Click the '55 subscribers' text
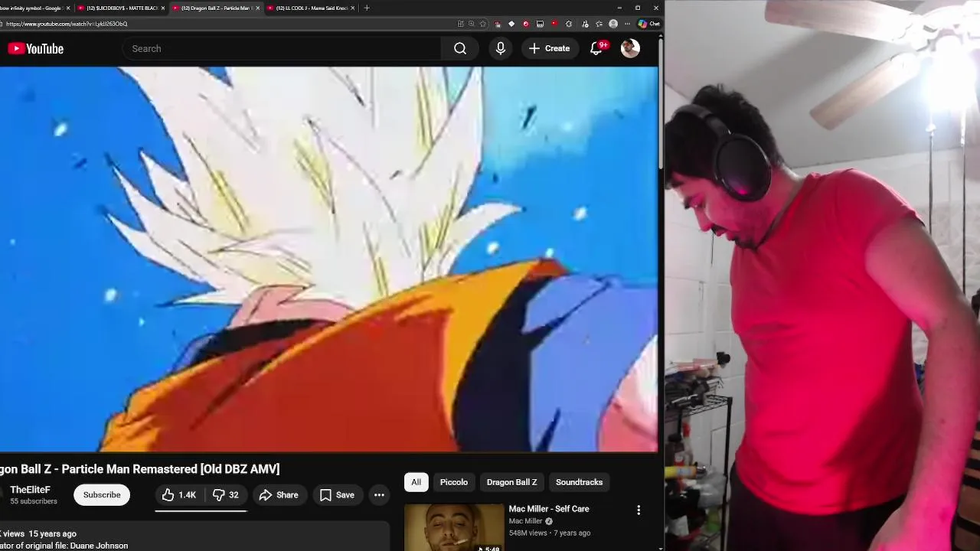 (34, 501)
